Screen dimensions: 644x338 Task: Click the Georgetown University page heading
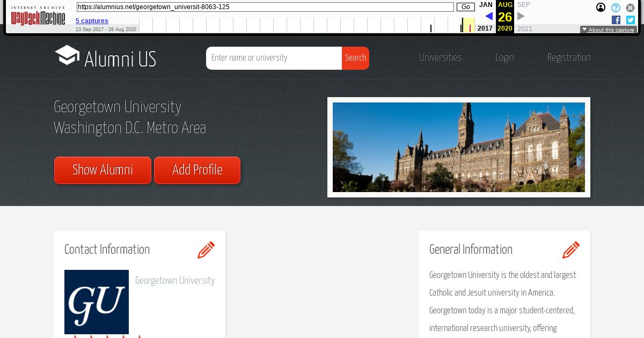point(118,107)
